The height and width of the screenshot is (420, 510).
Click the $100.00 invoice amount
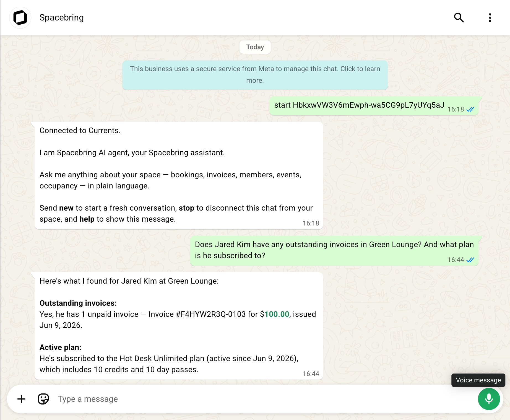274,314
